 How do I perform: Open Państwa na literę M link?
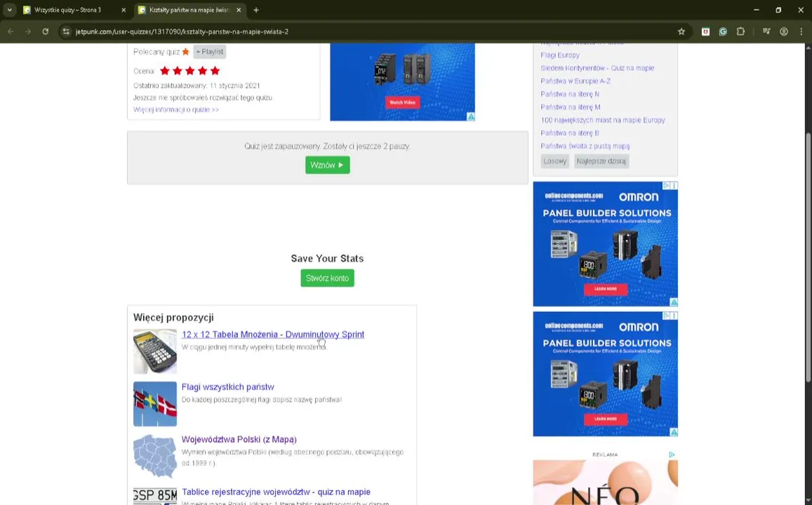tap(570, 107)
